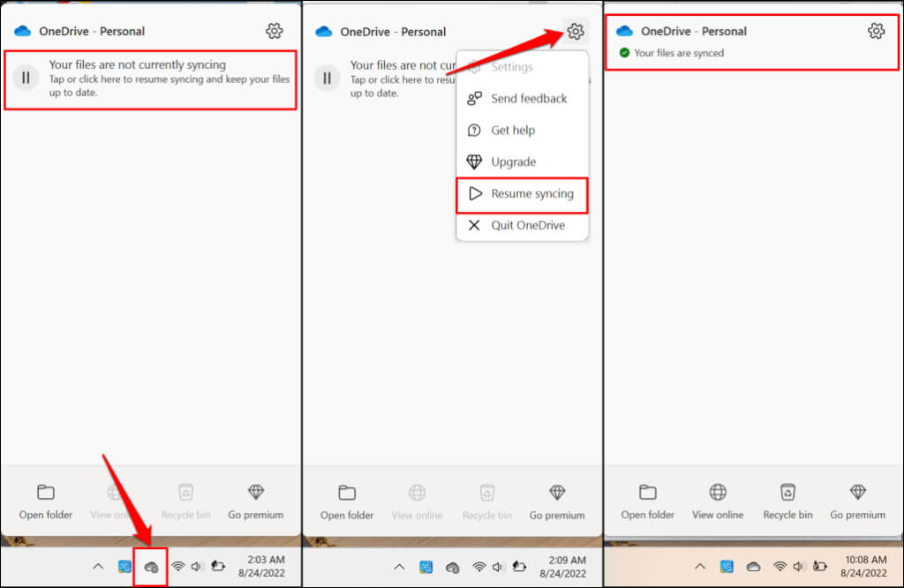Open folder in the middle OneDrive panel
904x588 pixels.
347,502
